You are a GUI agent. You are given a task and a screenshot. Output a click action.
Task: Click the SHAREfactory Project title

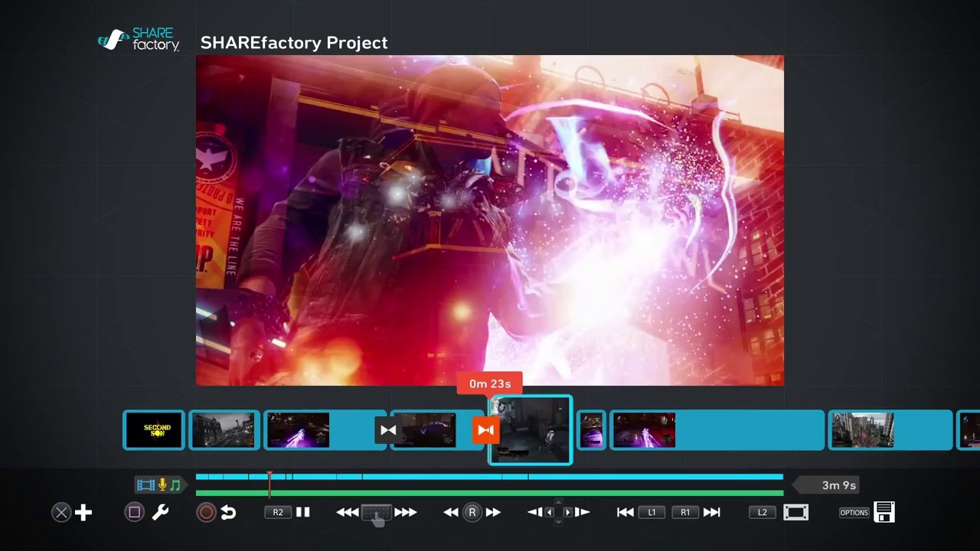(294, 43)
